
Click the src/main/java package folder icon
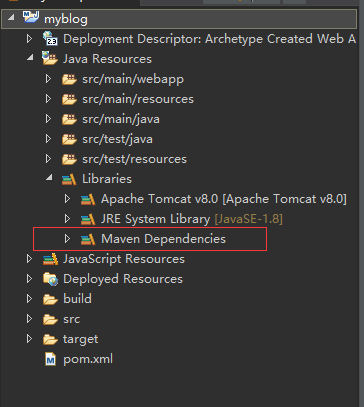tap(69, 119)
